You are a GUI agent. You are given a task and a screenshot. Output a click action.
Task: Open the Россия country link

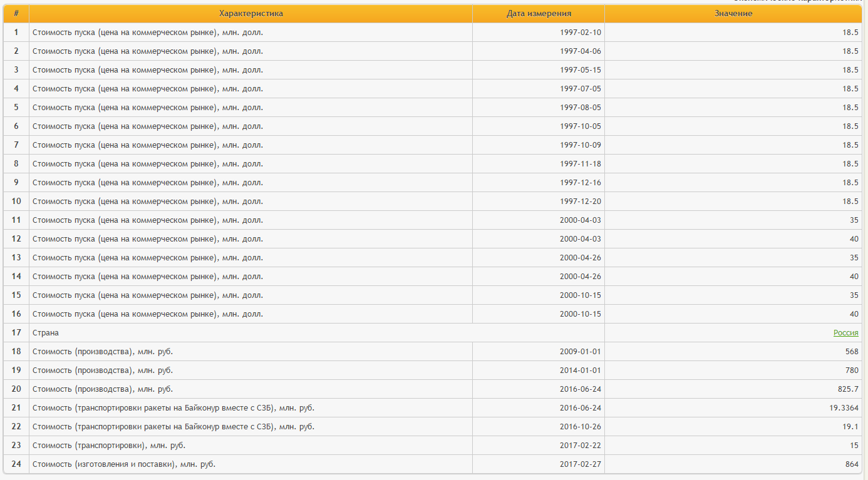(x=845, y=333)
